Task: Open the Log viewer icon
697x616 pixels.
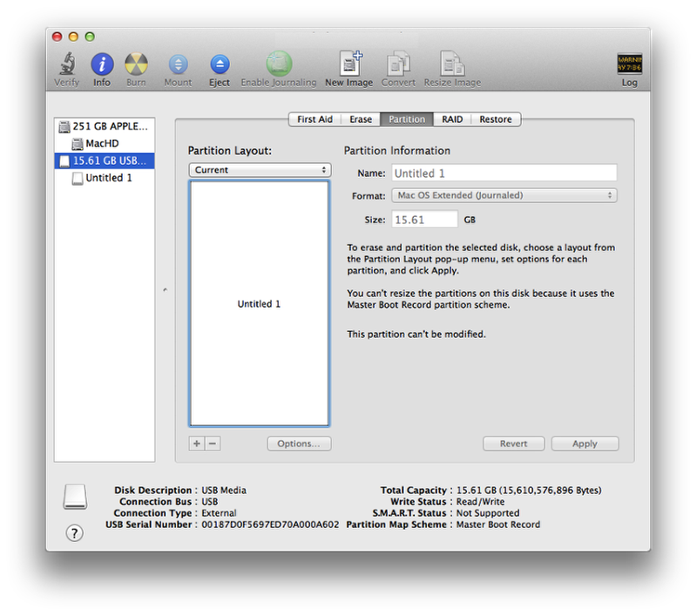Action: tap(629, 64)
